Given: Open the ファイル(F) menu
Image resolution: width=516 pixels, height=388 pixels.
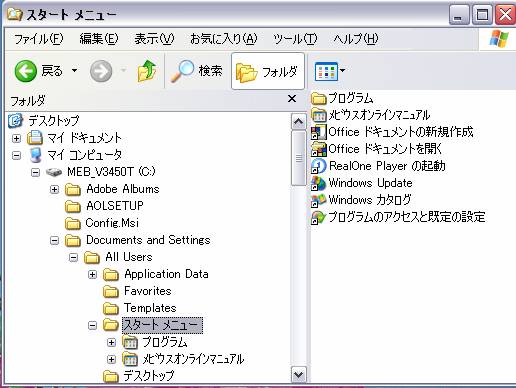Looking at the screenshot, I should pyautogui.click(x=38, y=39).
